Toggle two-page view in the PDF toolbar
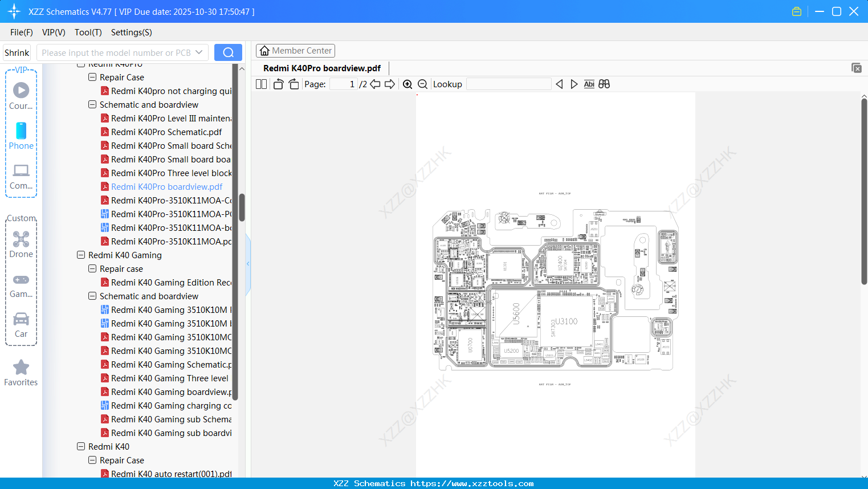Viewport: 868px width, 489px height. tap(262, 84)
